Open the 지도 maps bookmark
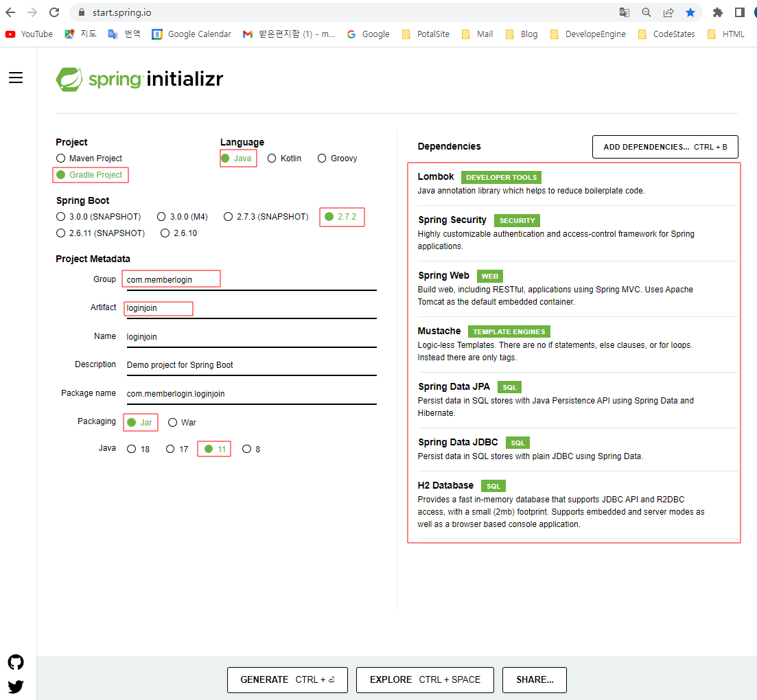Viewport: 757px width, 700px height. (x=80, y=34)
